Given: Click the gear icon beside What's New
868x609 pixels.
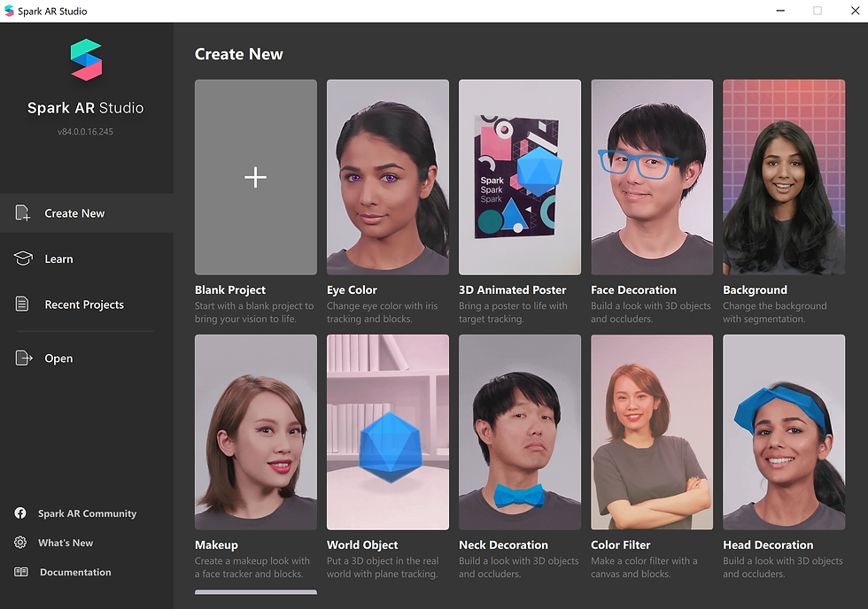Looking at the screenshot, I should click(x=20, y=542).
